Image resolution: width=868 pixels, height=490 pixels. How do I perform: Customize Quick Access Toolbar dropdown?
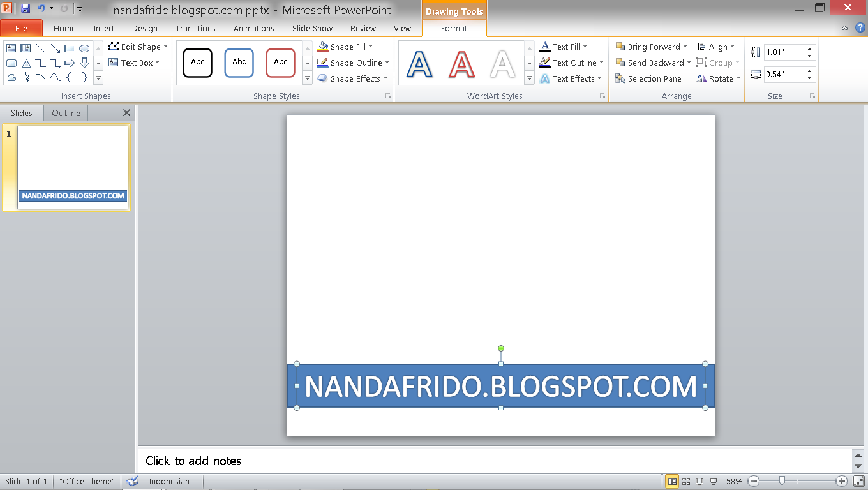(x=80, y=9)
